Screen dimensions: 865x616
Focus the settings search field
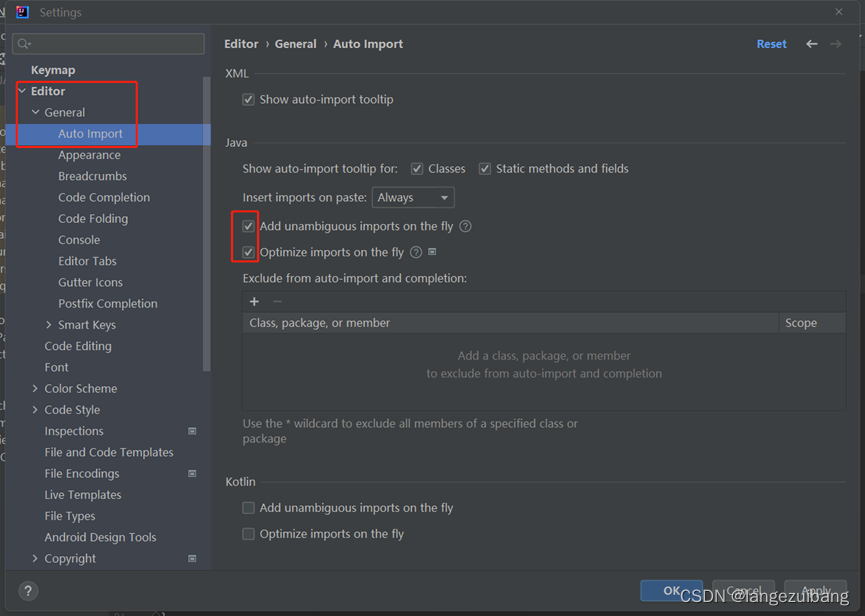(109, 44)
